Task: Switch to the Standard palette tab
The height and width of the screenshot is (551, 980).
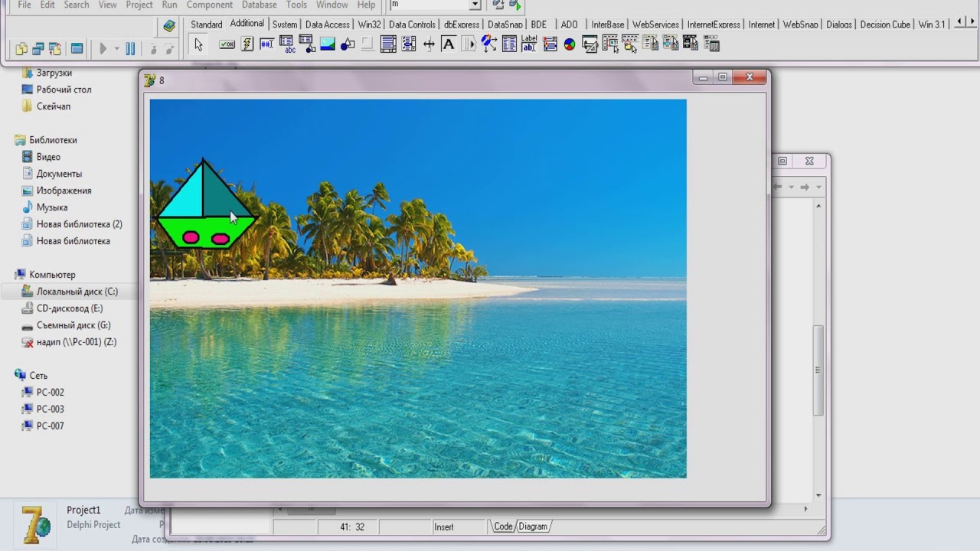Action: click(x=207, y=24)
